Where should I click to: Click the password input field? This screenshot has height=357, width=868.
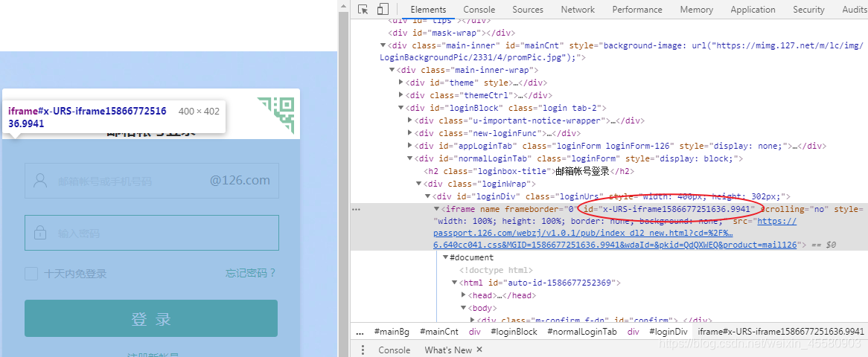pyautogui.click(x=152, y=233)
